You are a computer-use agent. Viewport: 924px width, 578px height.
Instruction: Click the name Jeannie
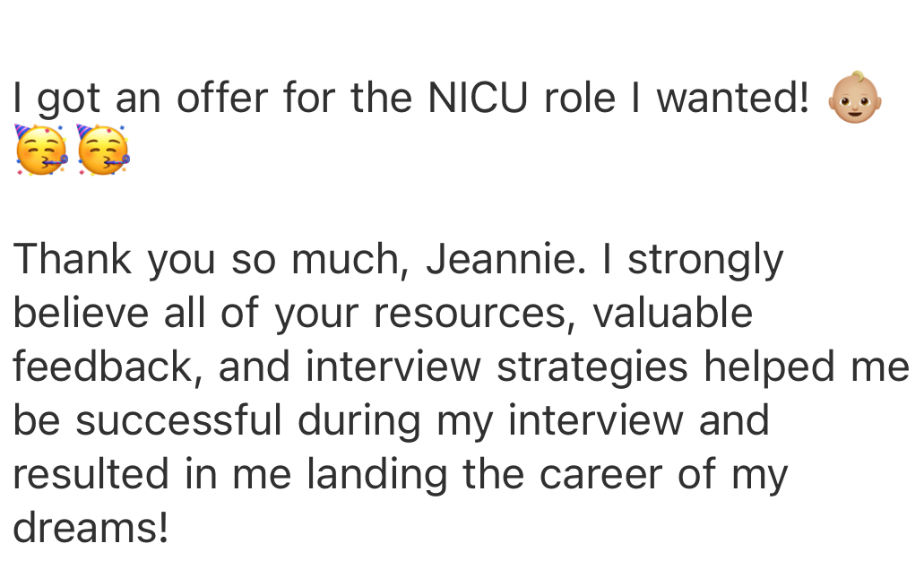[506, 259]
